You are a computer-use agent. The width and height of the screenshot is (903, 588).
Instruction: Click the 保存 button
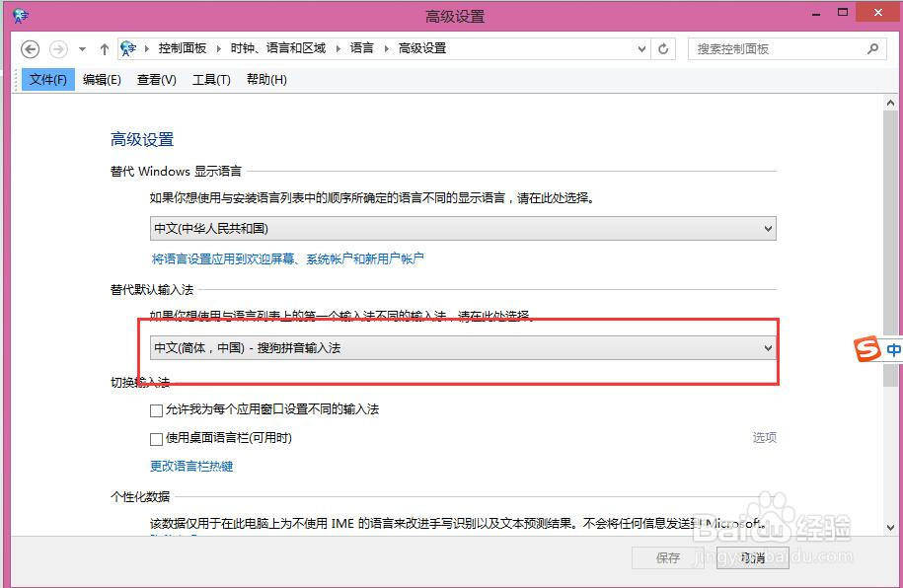coord(667,557)
